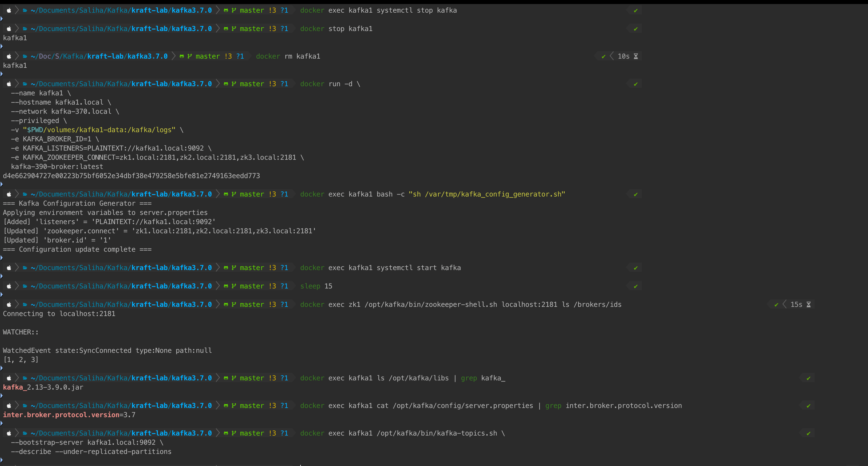Select the folder icon before the kafka3.7.0 path
The width and height of the screenshot is (868, 466).
coord(25,10)
